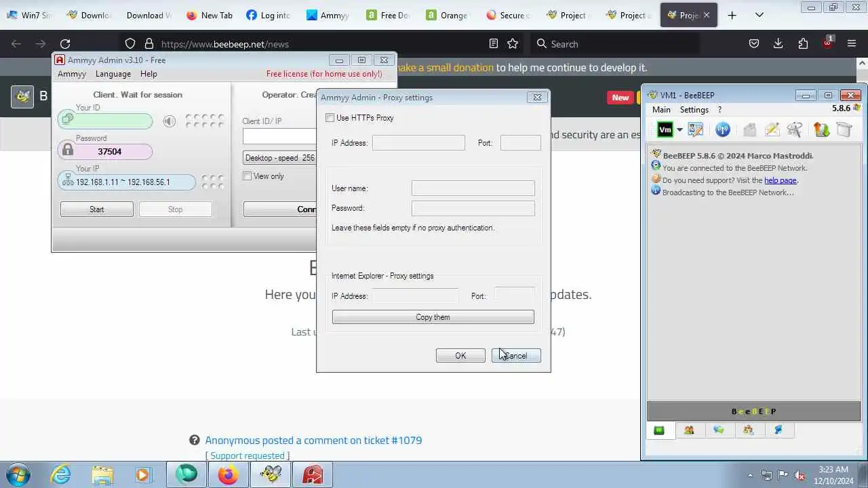This screenshot has height=488, width=868.
Task: Click the proxy Password field
Action: point(473,208)
